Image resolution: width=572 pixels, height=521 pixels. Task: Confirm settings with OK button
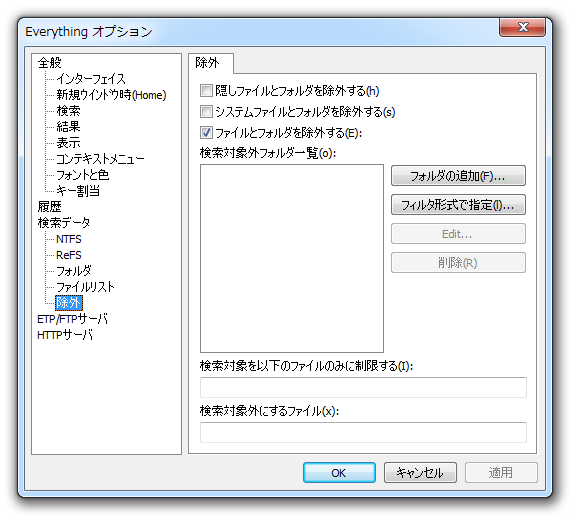coord(339,473)
